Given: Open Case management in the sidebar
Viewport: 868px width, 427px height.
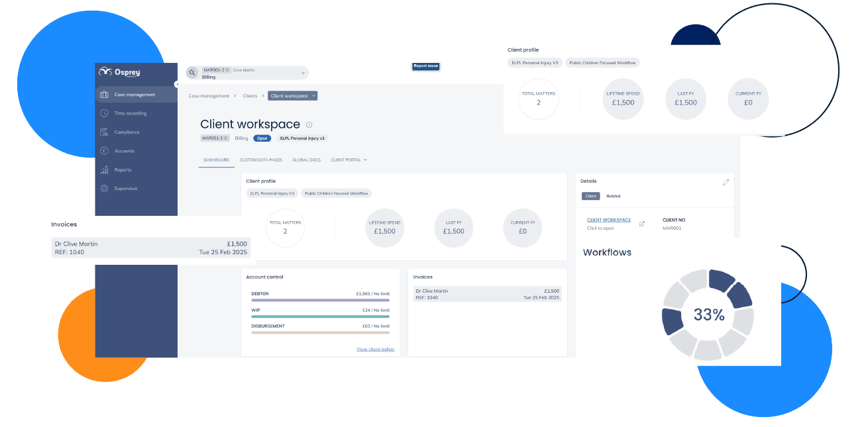Looking at the screenshot, I should [136, 94].
